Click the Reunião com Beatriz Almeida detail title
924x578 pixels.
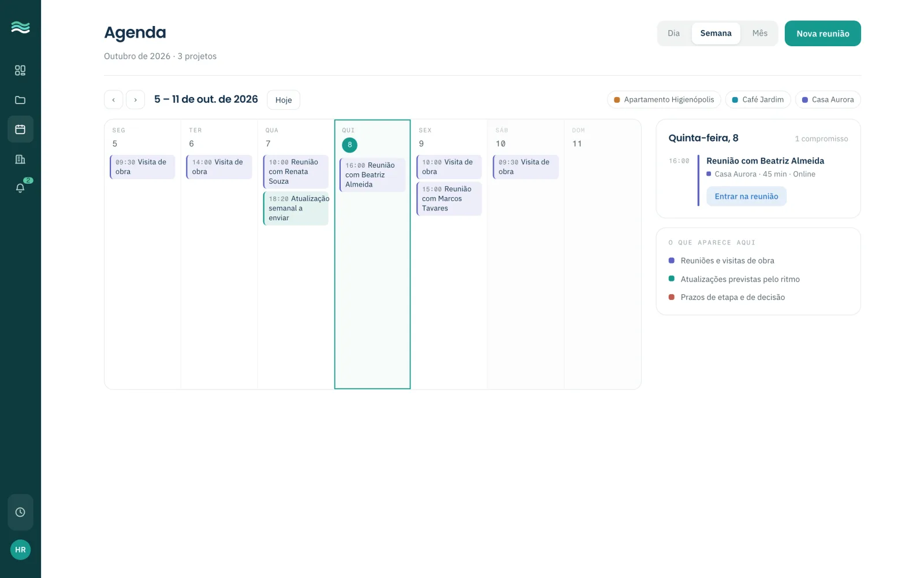point(765,161)
